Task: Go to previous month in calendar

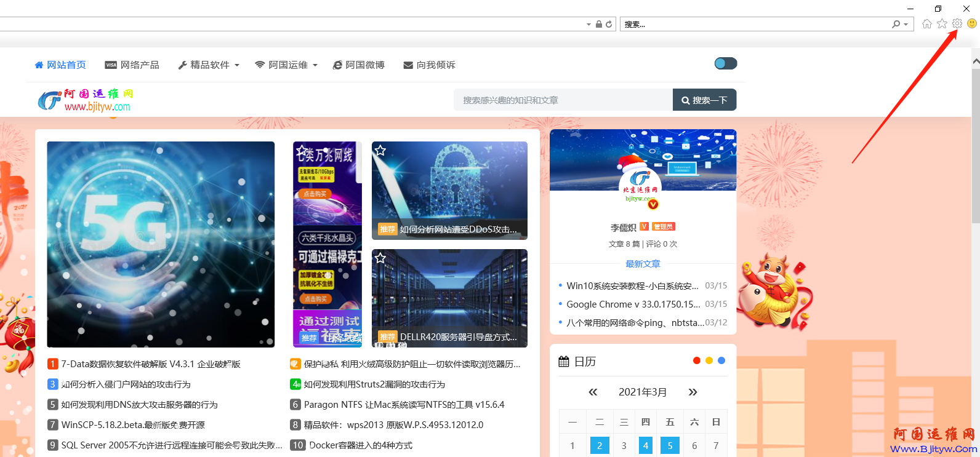Action: 593,392
